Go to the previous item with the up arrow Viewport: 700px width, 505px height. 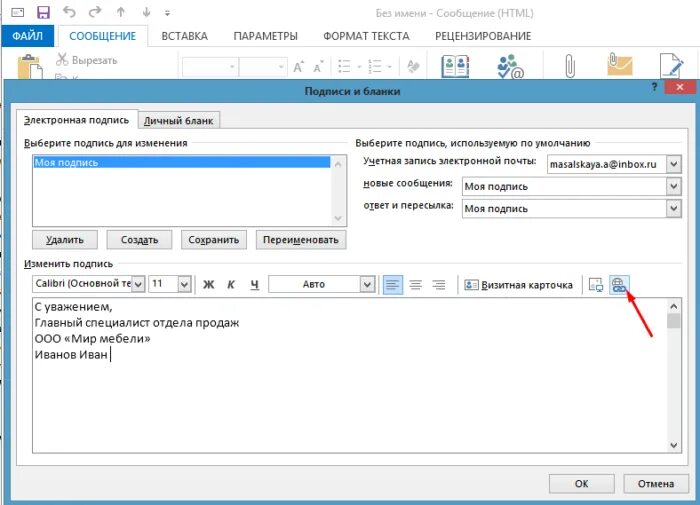pos(121,13)
